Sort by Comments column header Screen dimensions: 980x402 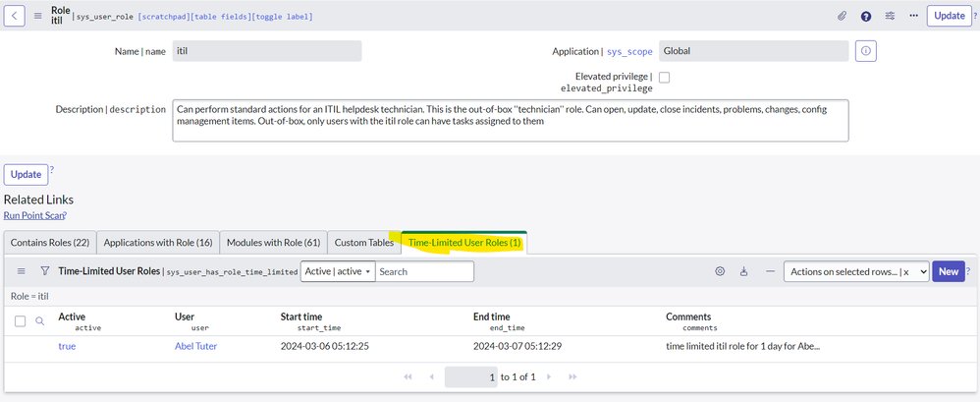(x=688, y=316)
